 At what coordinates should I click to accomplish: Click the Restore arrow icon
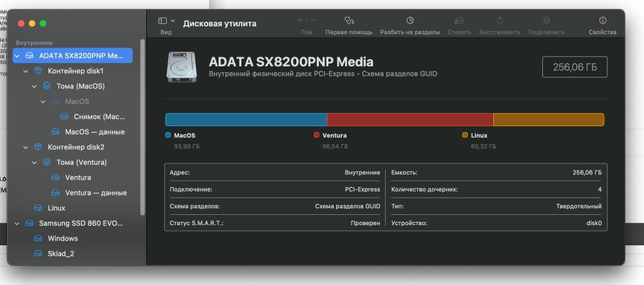[x=500, y=20]
